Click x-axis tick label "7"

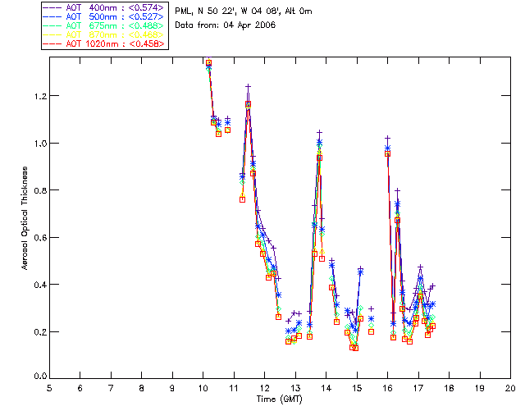point(111,388)
